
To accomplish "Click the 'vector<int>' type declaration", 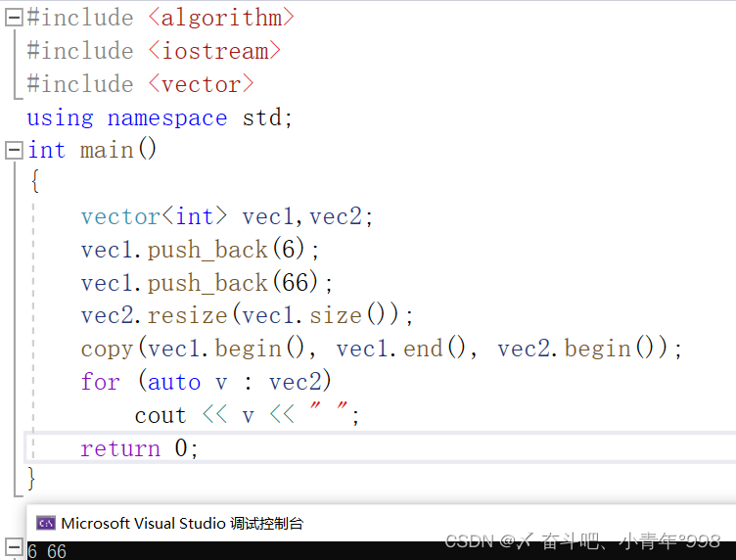I will pos(154,217).
